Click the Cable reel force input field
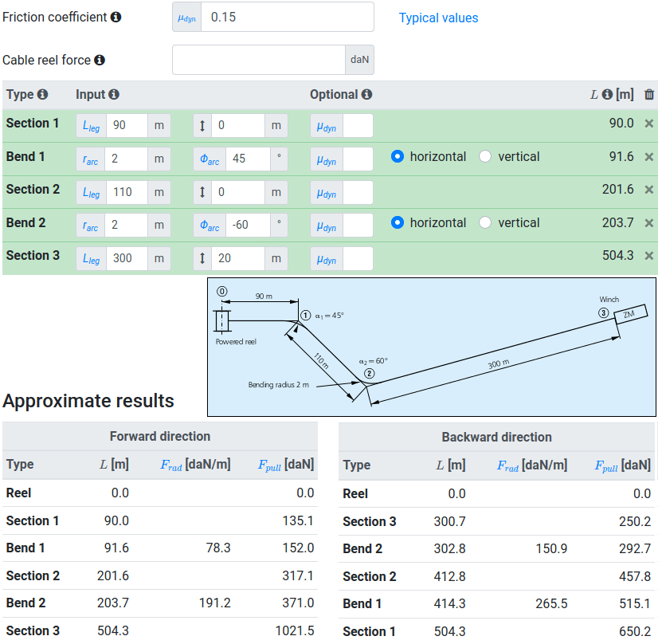 pyautogui.click(x=258, y=60)
